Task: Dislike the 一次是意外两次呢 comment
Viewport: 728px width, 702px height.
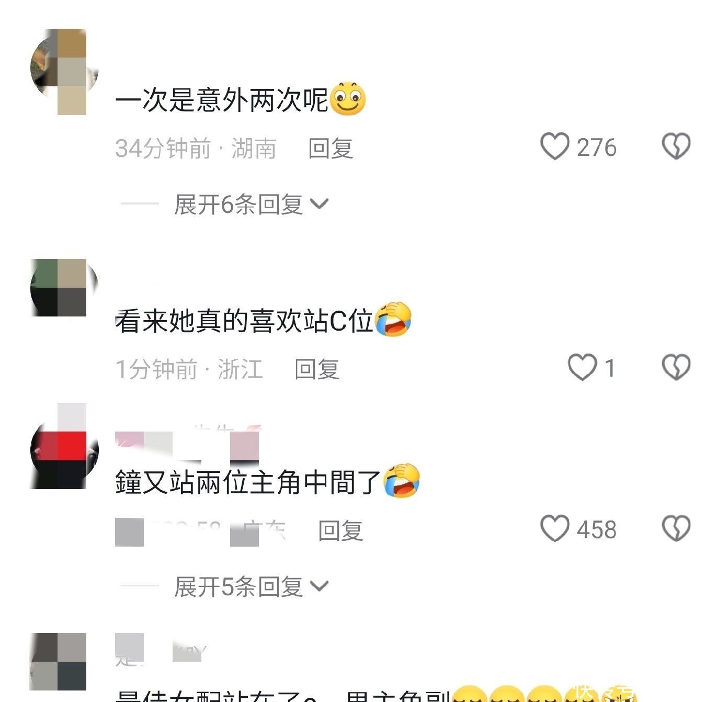Action: 676,146
